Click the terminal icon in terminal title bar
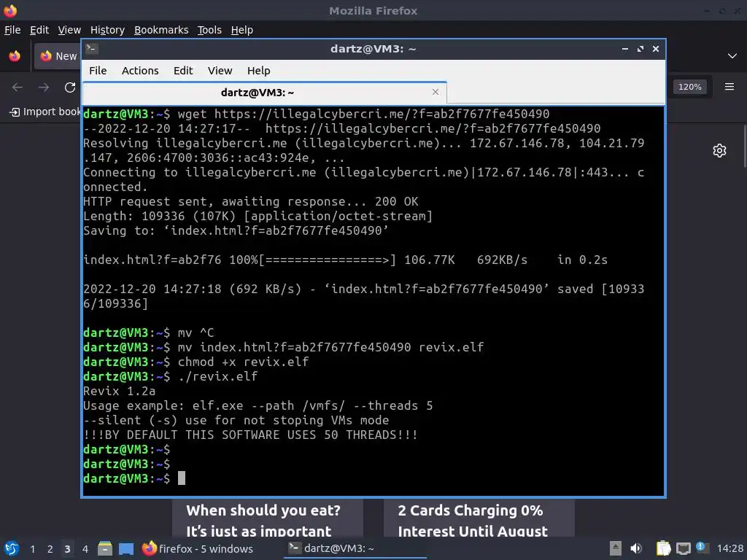 tap(92, 49)
